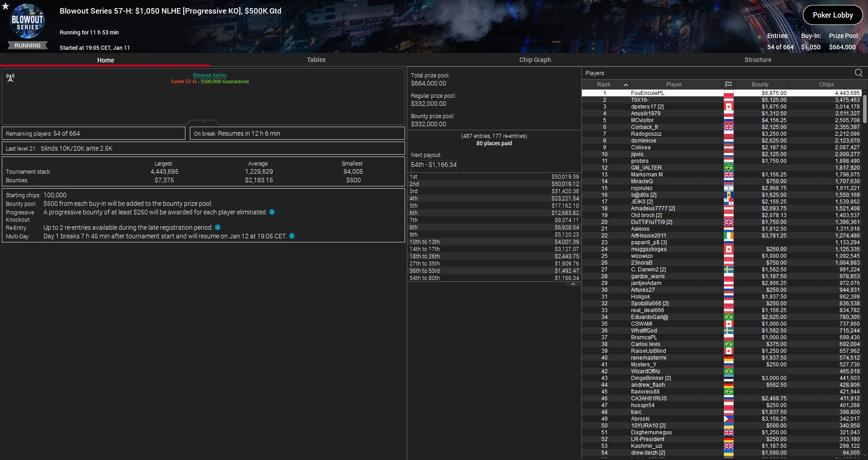The width and height of the screenshot is (868, 460).
Task: Click 3rd place payout $31,420.38
Action: (x=565, y=191)
